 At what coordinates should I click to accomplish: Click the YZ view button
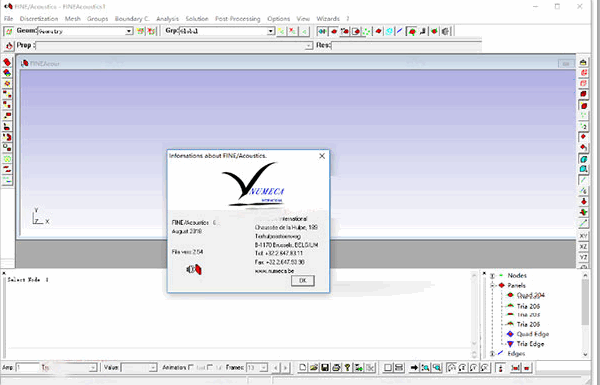coord(583,258)
